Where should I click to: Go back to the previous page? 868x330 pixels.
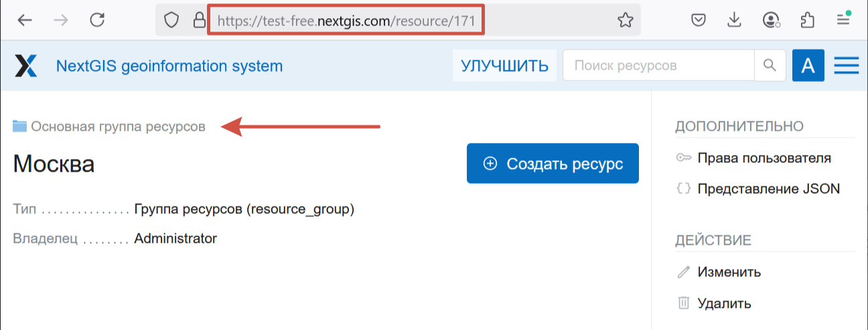coord(25,21)
